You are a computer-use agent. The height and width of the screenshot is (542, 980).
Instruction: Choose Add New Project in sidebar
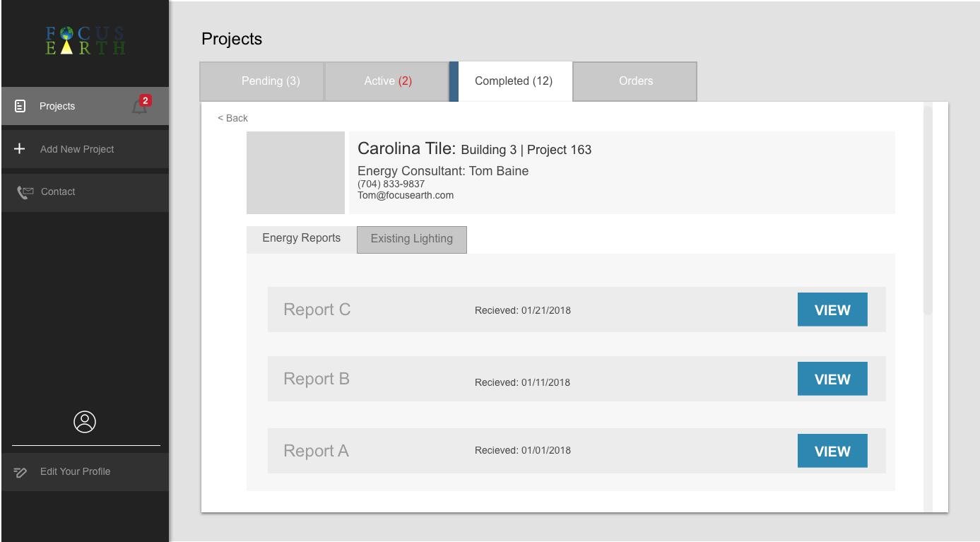[85, 149]
